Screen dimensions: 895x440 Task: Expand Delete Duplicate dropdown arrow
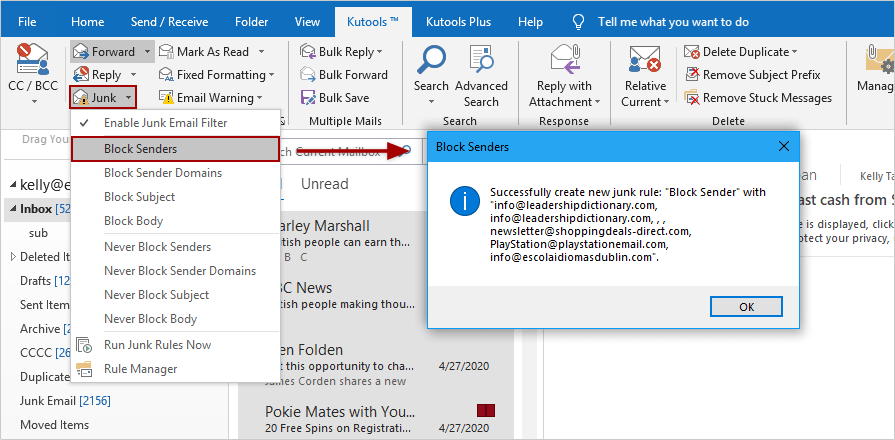point(794,52)
